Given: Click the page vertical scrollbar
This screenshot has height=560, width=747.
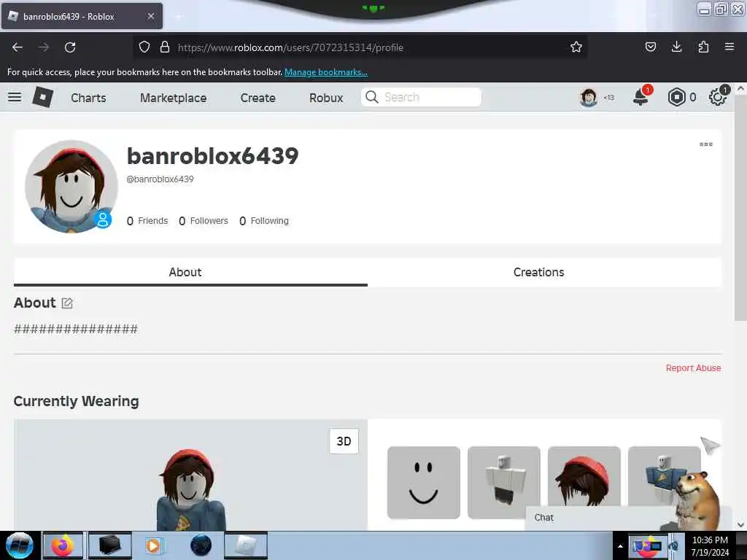Looking at the screenshot, I should [x=740, y=208].
